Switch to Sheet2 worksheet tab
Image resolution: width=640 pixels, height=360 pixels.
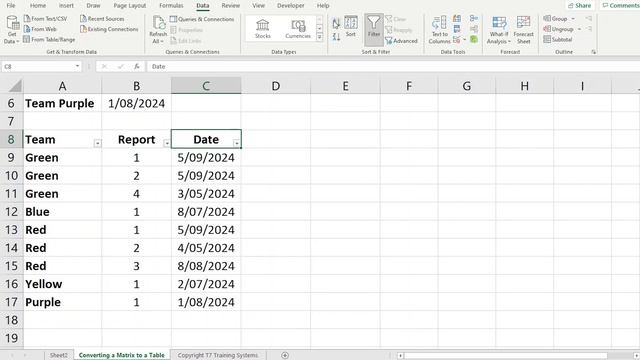pos(59,355)
